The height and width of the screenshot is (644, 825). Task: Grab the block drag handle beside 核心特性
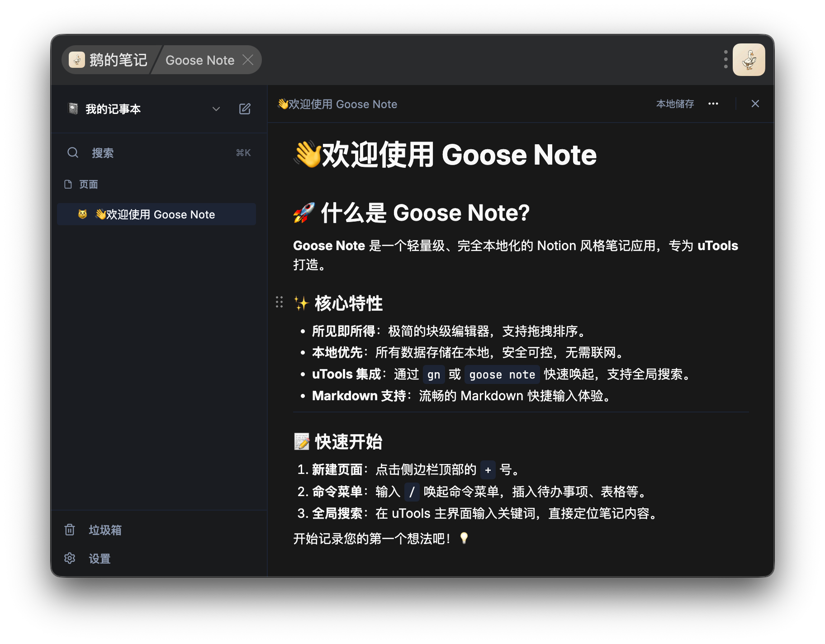click(280, 302)
